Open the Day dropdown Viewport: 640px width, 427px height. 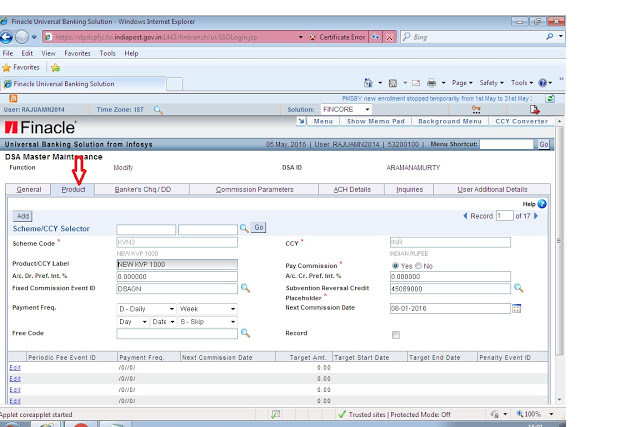(x=133, y=322)
